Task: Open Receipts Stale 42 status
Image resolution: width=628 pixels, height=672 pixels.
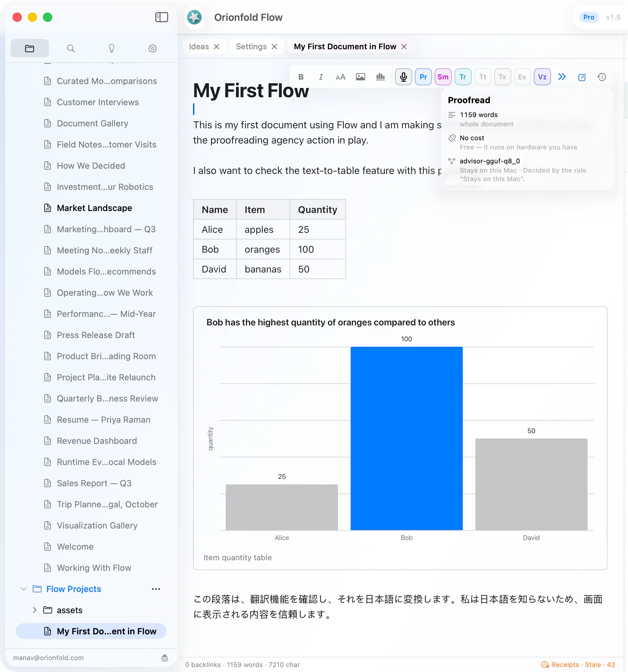Action: pyautogui.click(x=578, y=665)
